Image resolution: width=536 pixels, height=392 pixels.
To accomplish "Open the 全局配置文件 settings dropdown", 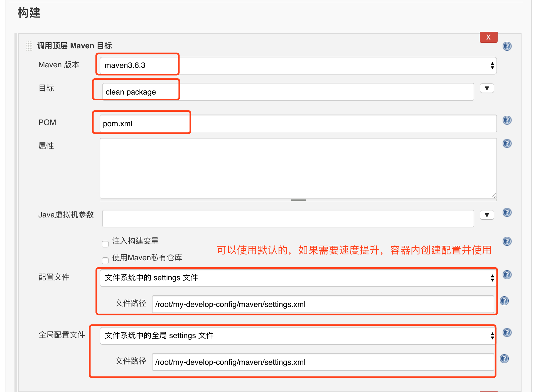I will (x=298, y=336).
